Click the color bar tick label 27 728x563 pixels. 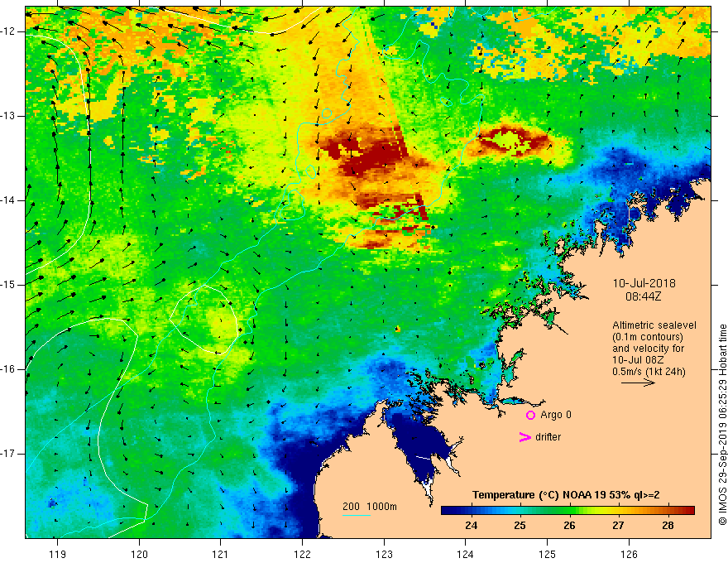point(619,526)
